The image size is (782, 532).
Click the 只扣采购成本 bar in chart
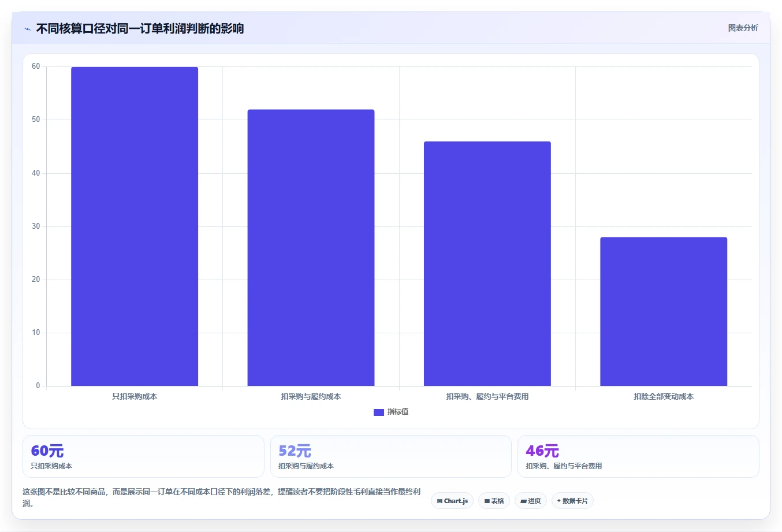[x=135, y=226]
